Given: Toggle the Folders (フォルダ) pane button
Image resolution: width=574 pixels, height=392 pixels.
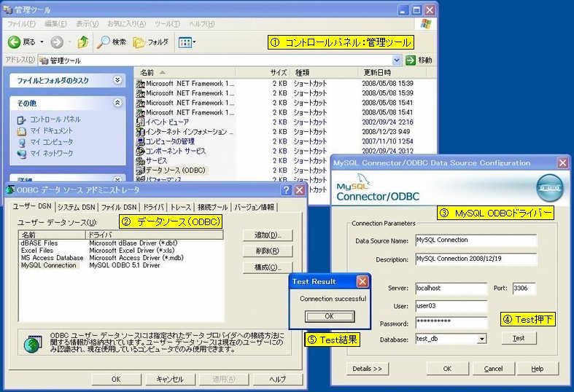Looking at the screenshot, I should [150, 42].
